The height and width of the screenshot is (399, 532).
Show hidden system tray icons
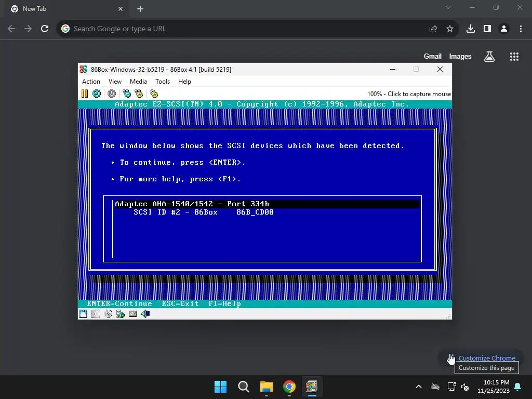coord(419,387)
